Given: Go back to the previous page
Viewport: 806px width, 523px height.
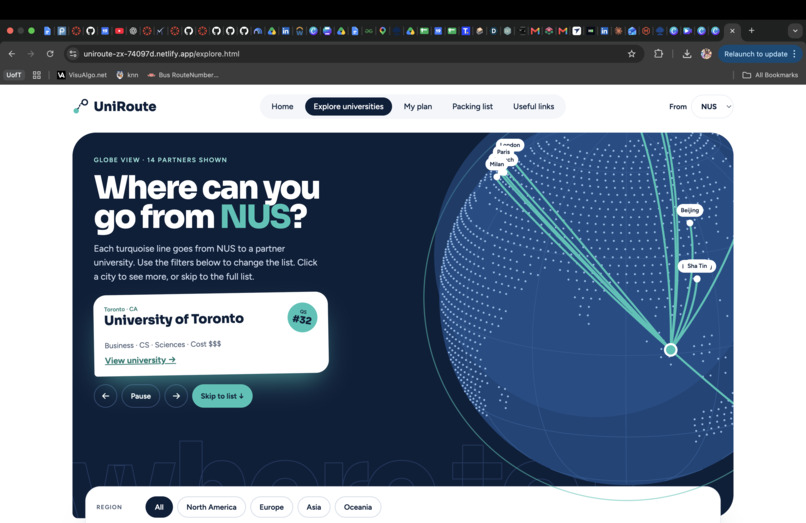Looking at the screenshot, I should tap(12, 53).
